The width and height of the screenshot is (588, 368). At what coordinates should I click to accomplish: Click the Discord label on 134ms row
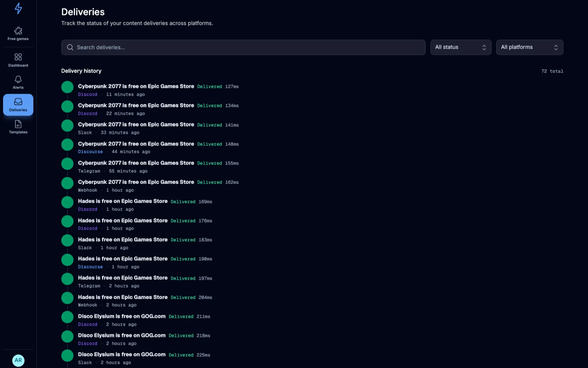(x=87, y=114)
